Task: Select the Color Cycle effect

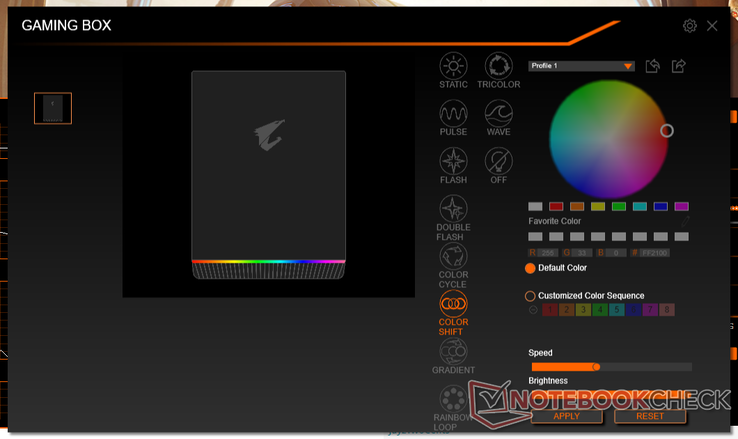Action: click(x=453, y=265)
